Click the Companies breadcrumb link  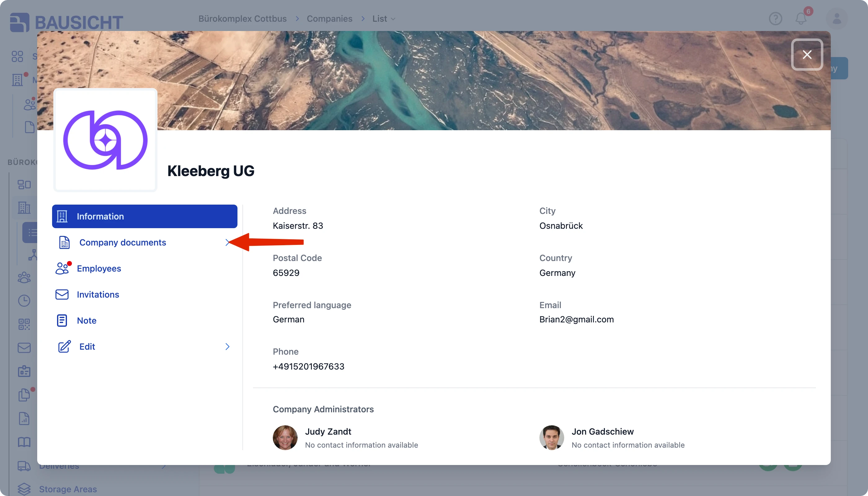click(329, 18)
